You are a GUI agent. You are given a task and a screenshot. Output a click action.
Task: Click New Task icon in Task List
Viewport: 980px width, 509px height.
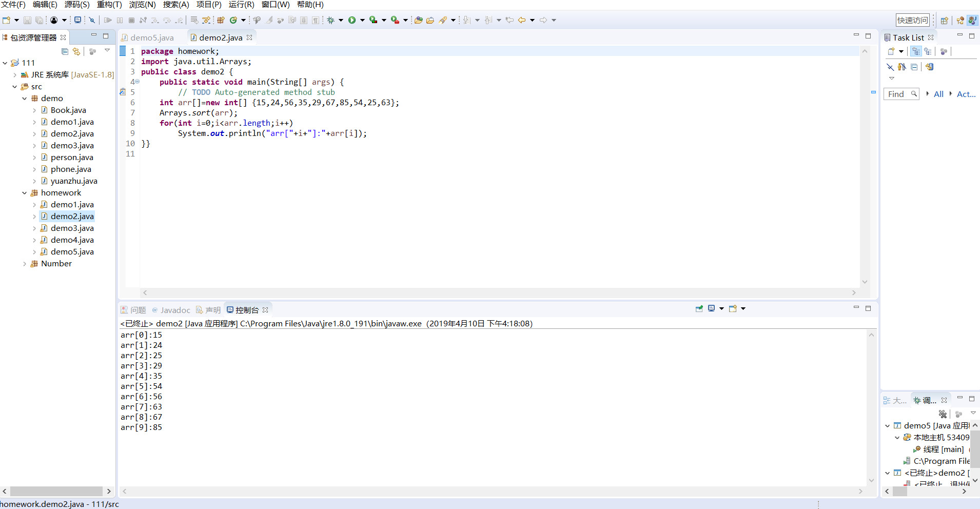click(x=892, y=51)
